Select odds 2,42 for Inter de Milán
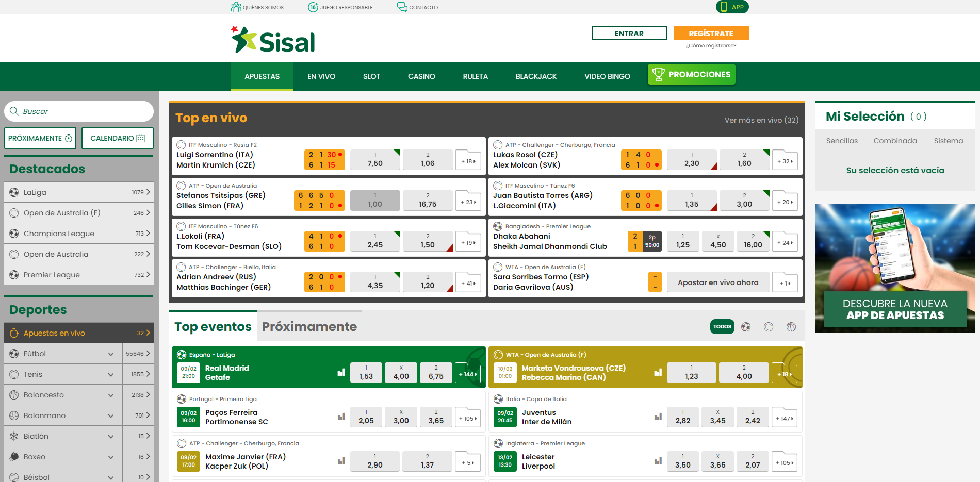The height and width of the screenshot is (482, 980). [x=753, y=417]
